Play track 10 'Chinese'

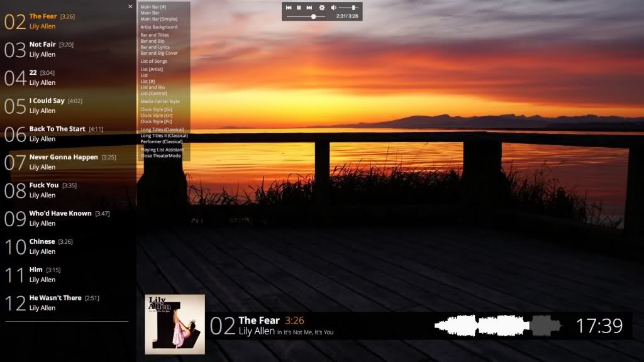pos(68,246)
